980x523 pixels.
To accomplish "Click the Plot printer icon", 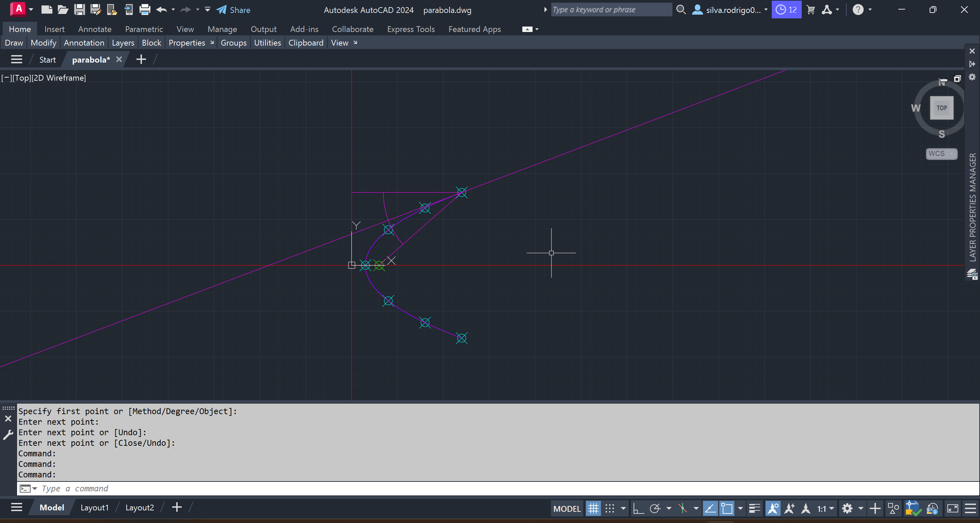I will pyautogui.click(x=145, y=10).
